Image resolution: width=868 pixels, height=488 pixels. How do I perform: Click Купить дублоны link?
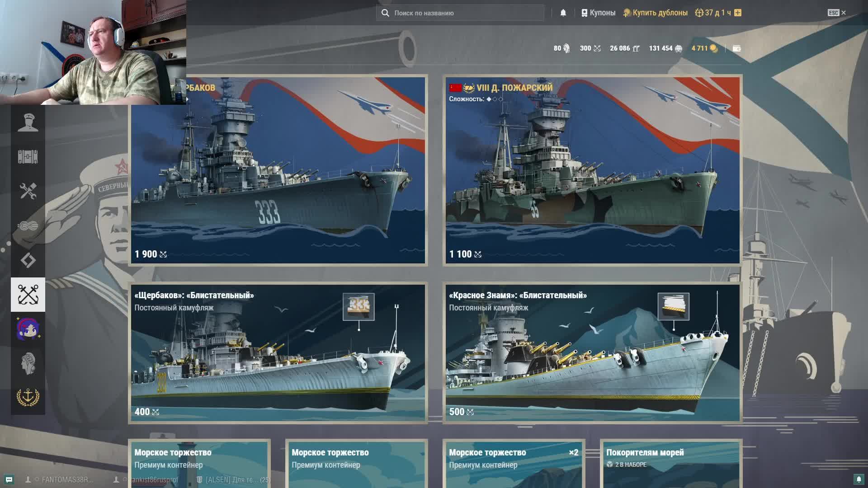[x=656, y=13]
